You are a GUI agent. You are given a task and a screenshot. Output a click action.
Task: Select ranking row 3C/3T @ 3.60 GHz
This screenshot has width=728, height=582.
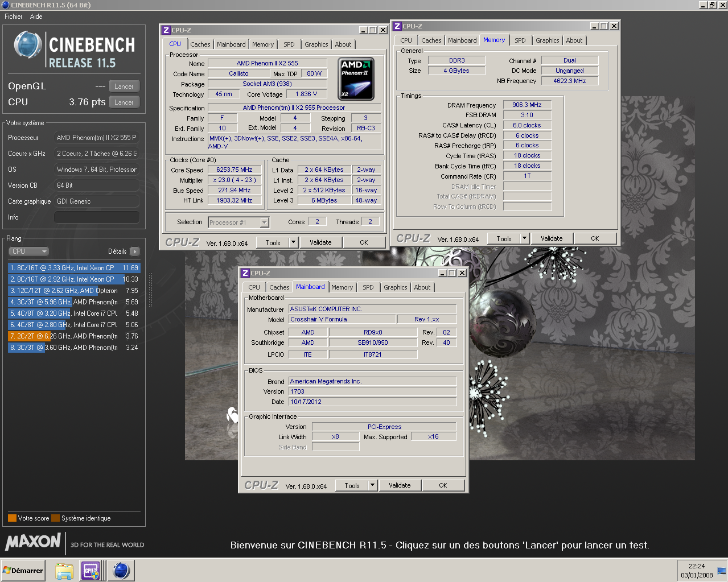coord(74,348)
